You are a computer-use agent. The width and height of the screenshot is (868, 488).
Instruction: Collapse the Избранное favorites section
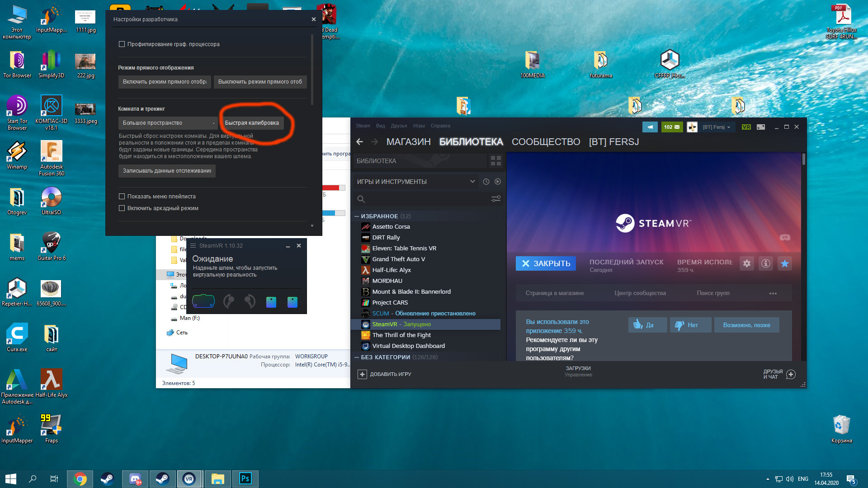[357, 216]
